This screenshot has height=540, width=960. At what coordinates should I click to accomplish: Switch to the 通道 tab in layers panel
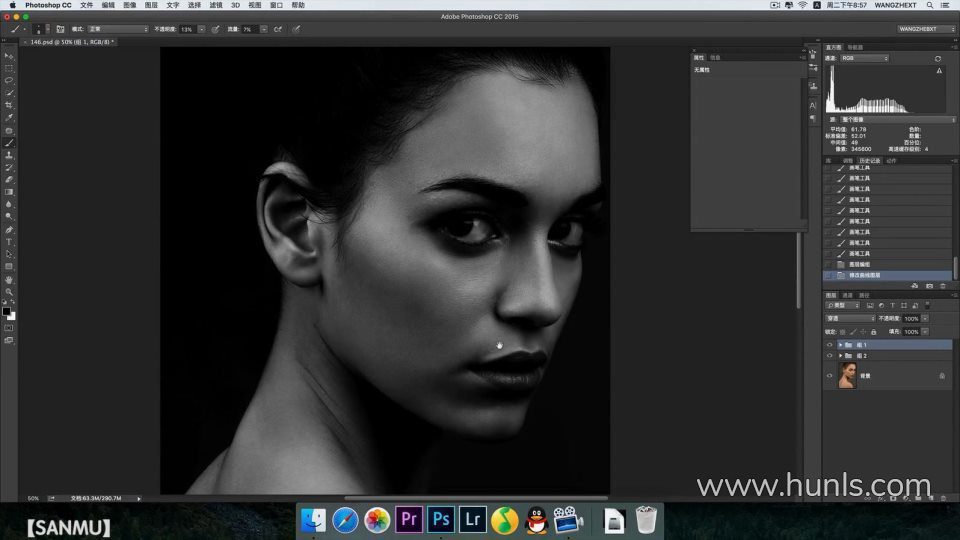pyautogui.click(x=847, y=295)
